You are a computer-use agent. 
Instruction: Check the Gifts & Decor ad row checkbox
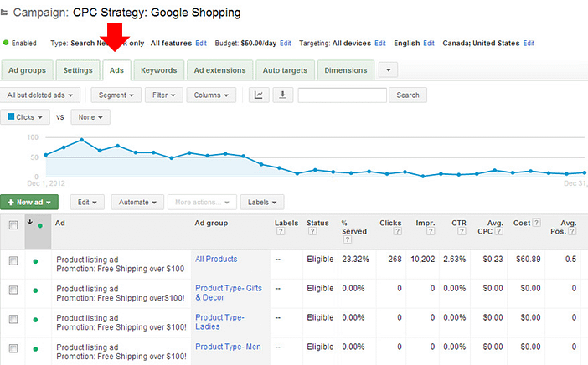pyautogui.click(x=13, y=290)
